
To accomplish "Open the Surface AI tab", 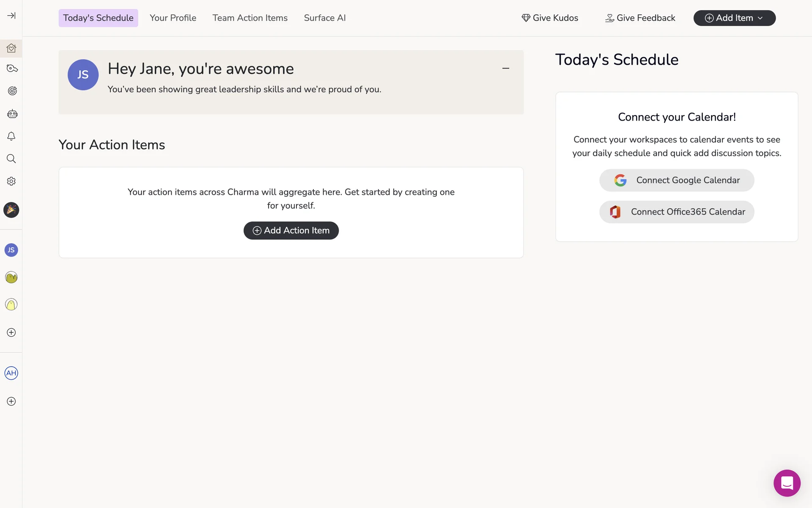I will (x=324, y=18).
